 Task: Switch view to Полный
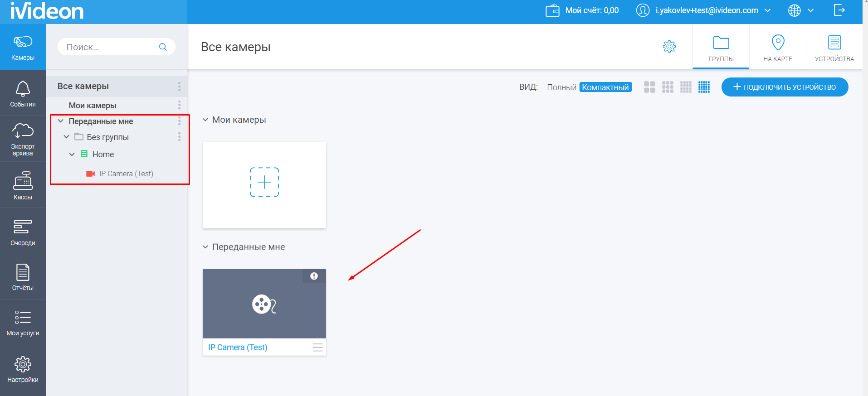[x=561, y=87]
